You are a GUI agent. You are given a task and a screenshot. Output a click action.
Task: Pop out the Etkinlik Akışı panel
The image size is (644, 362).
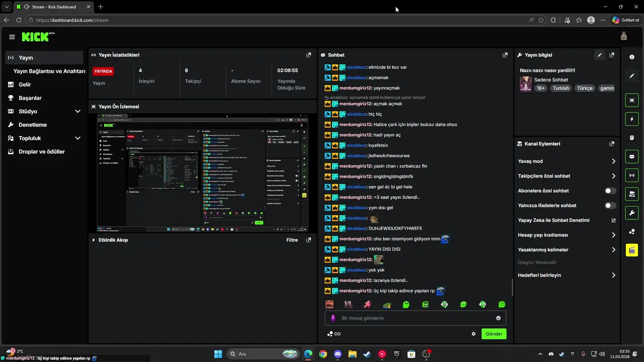pos(308,240)
